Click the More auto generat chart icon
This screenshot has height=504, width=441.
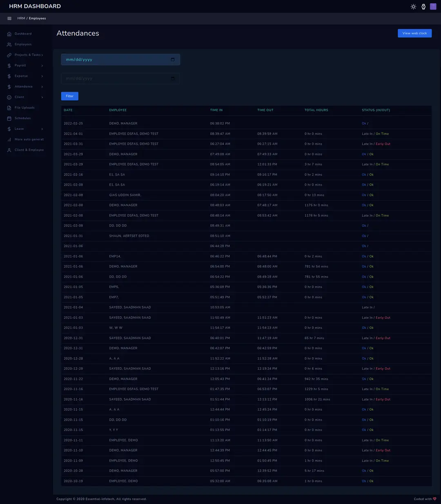point(9,140)
